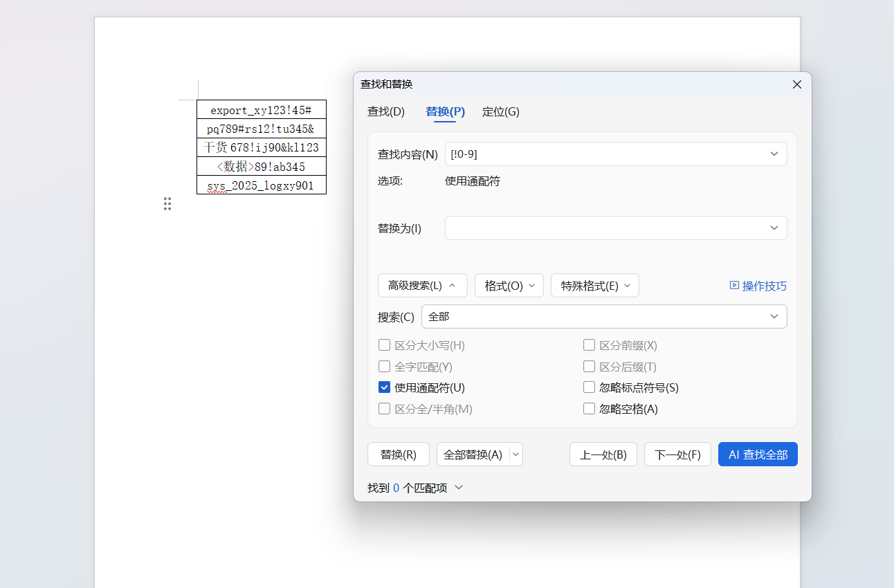Enable the 忽略标点符号 ignore punctuation checkbox
Viewport: 894px width, 588px height.
(x=589, y=387)
